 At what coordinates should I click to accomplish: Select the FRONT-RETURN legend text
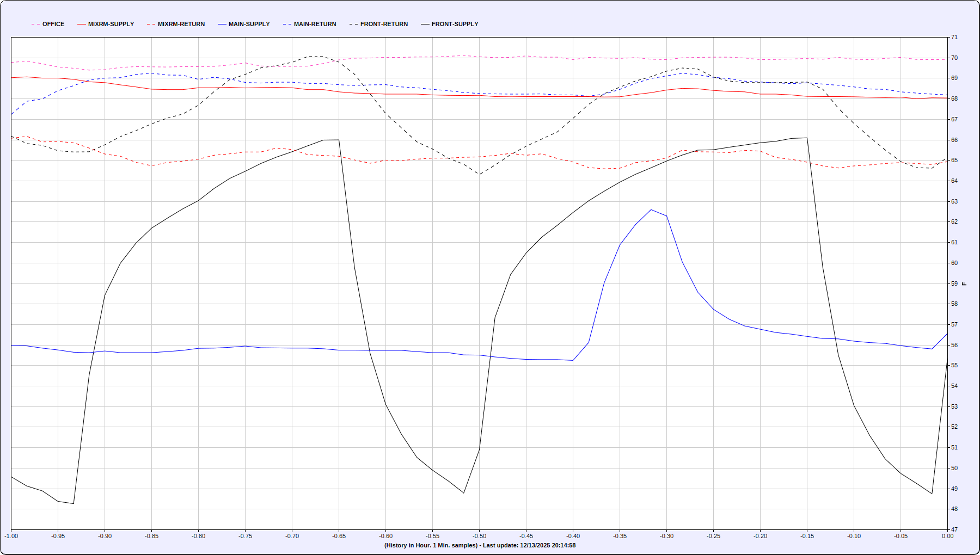[384, 24]
